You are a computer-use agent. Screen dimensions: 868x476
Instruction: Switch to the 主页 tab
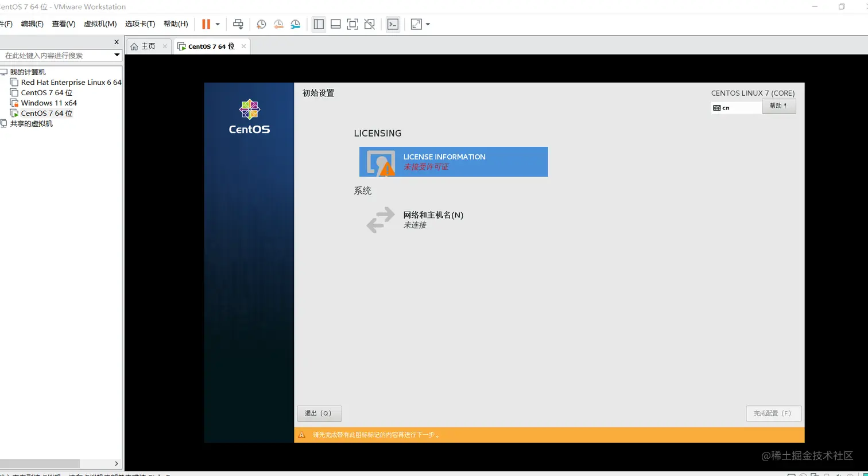tap(148, 46)
